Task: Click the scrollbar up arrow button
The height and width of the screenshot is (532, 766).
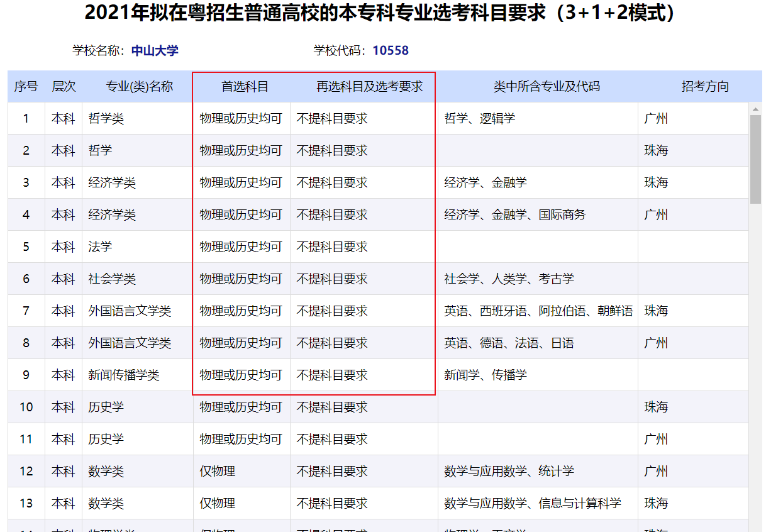Action: pyautogui.click(x=756, y=109)
